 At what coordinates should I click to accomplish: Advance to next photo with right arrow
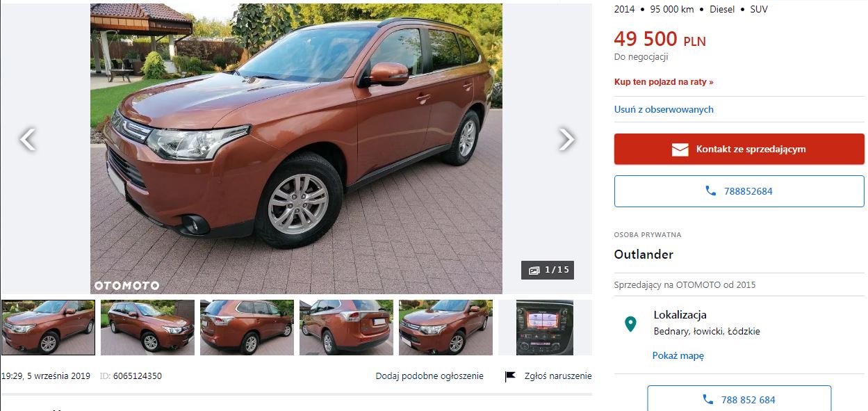click(x=566, y=140)
